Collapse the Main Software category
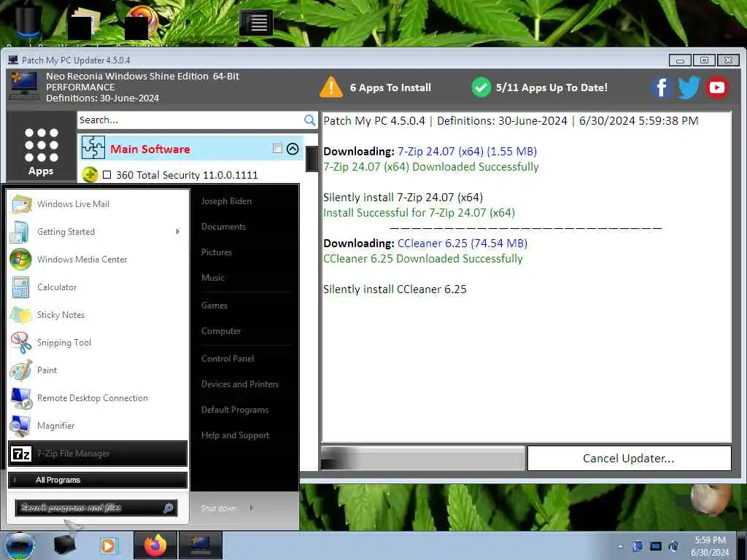 tap(293, 149)
